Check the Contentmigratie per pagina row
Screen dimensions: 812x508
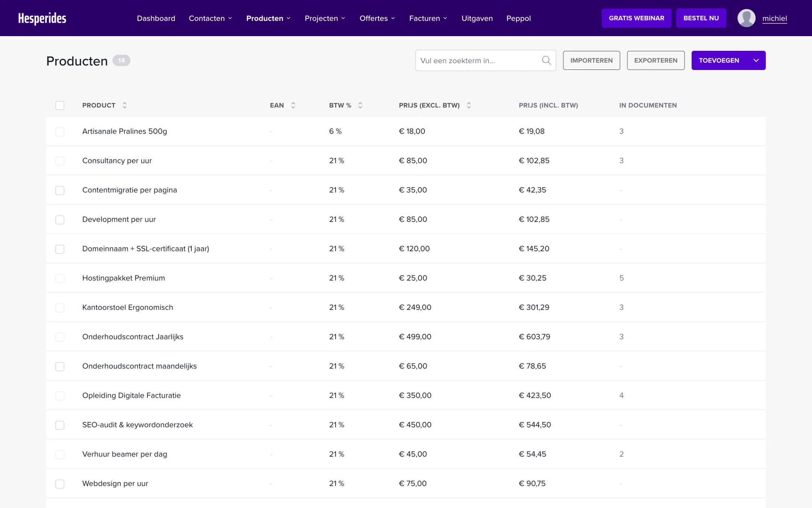coord(60,190)
